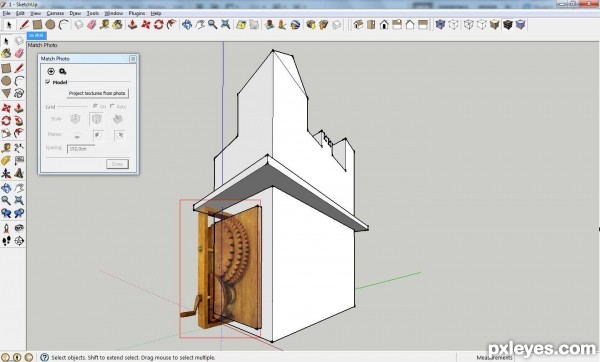The image size is (600, 362).
Task: Open the Edit menu
Action: (x=20, y=13)
